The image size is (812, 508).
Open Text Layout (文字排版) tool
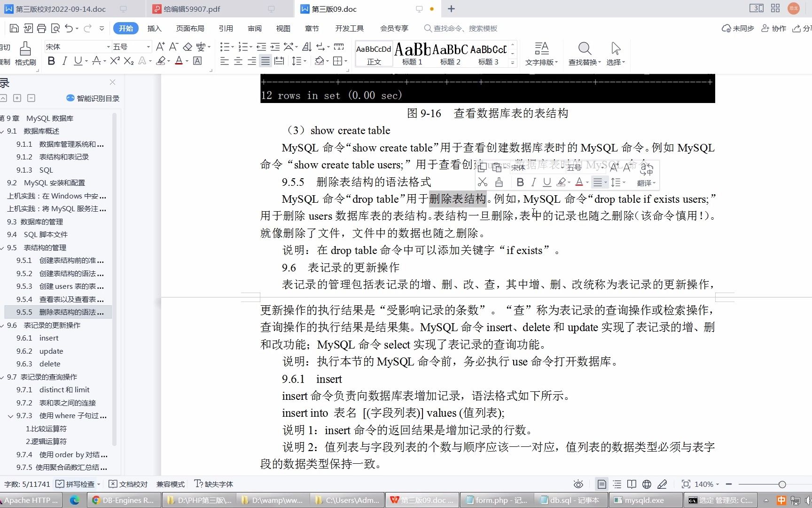541,54
